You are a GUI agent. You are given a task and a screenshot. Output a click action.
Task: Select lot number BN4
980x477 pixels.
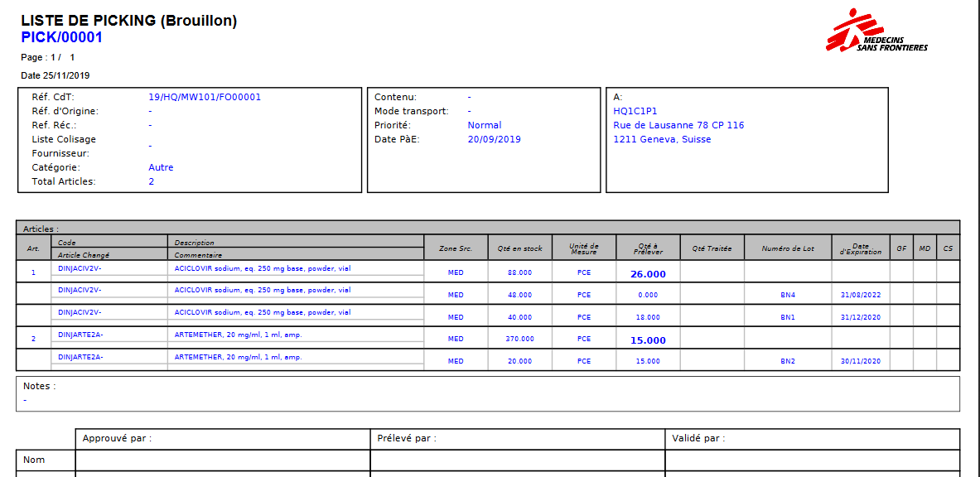[x=787, y=295]
